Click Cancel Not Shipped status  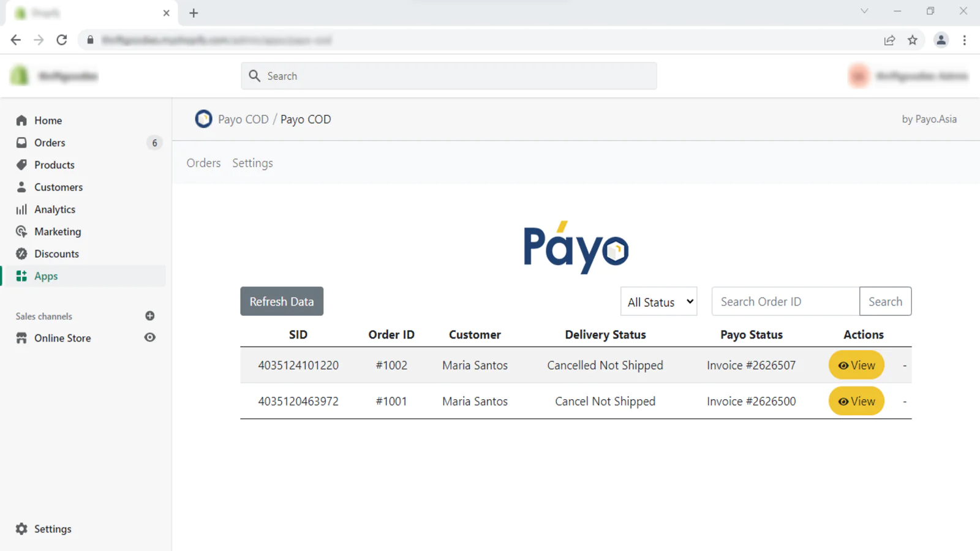click(605, 402)
